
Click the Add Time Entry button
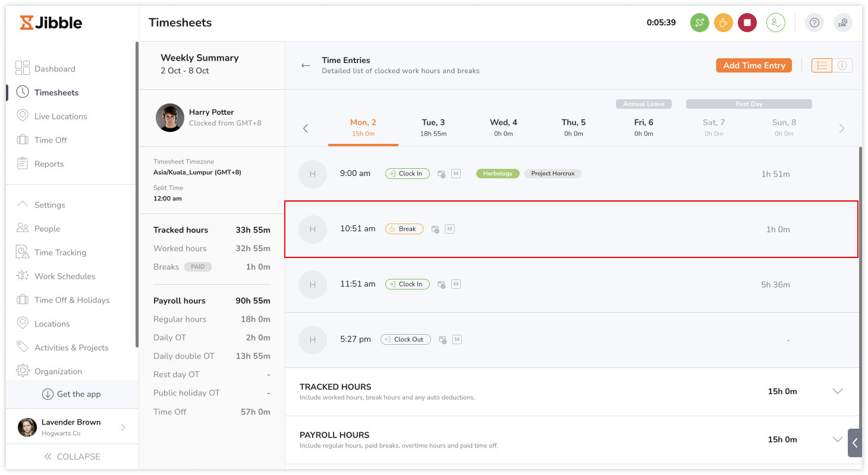pos(754,65)
